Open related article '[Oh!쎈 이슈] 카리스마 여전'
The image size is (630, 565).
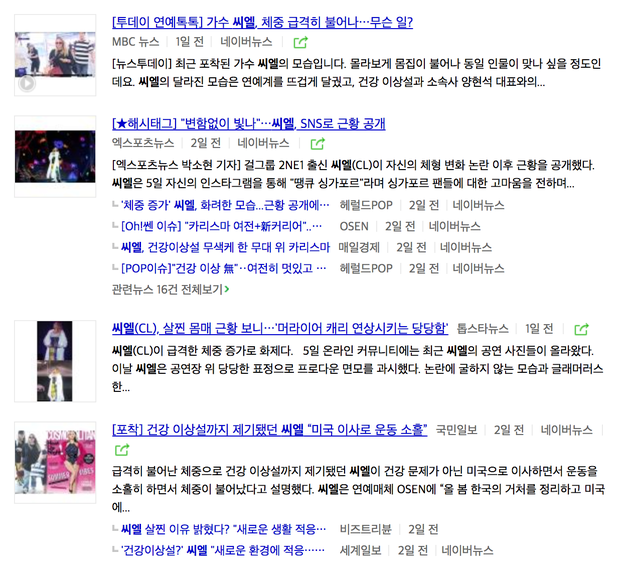tap(221, 226)
